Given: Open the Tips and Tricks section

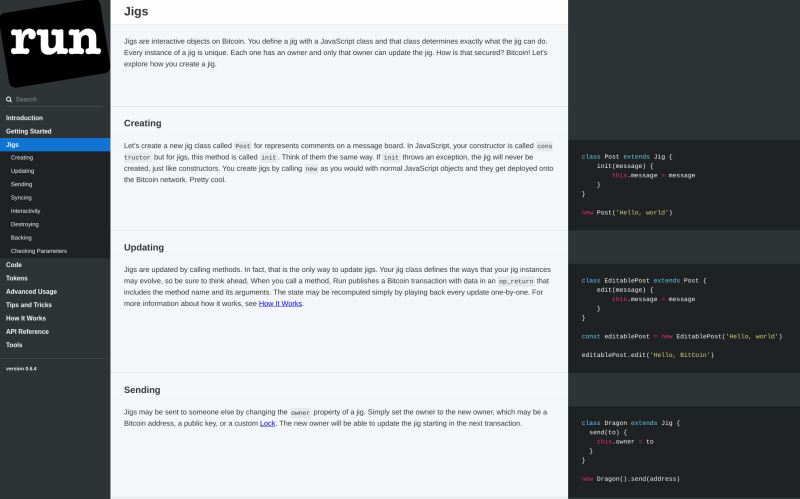Looking at the screenshot, I should pos(29,305).
